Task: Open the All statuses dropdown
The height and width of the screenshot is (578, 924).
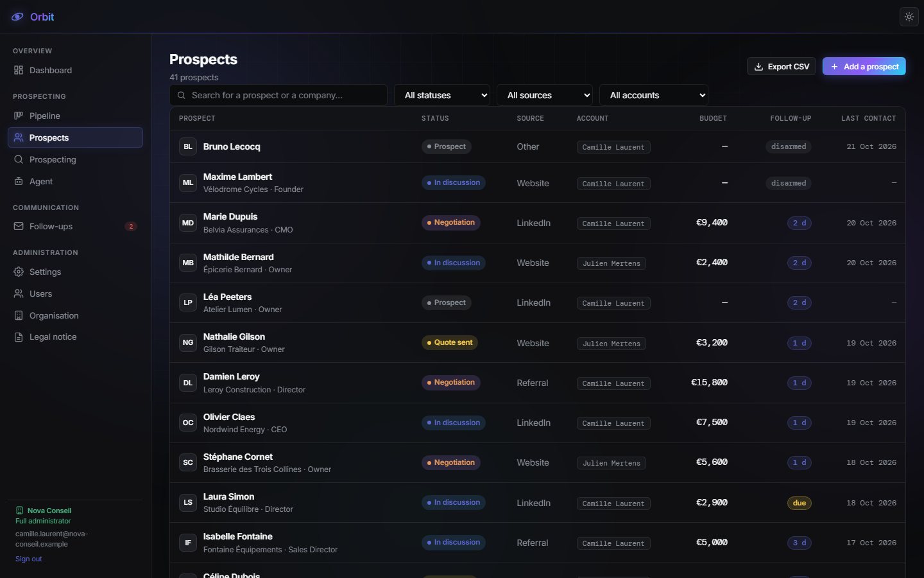Action: click(x=442, y=95)
